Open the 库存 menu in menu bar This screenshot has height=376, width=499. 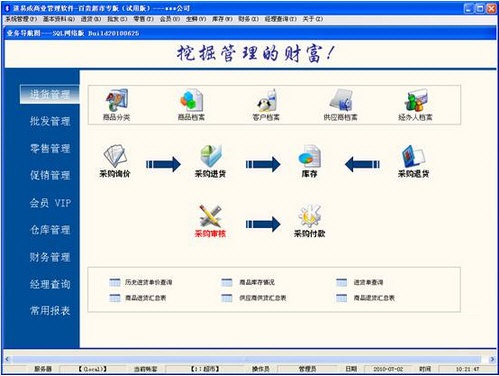(222, 19)
